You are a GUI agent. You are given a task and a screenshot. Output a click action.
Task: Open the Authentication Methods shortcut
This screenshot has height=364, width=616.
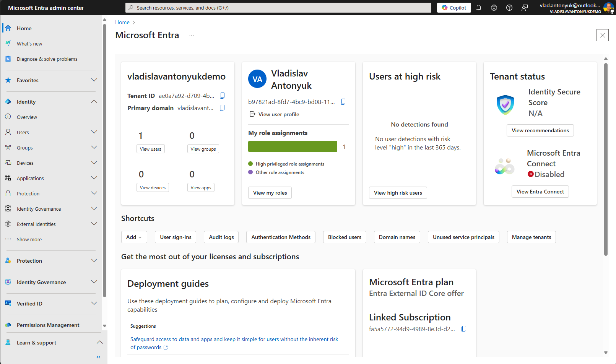(281, 237)
